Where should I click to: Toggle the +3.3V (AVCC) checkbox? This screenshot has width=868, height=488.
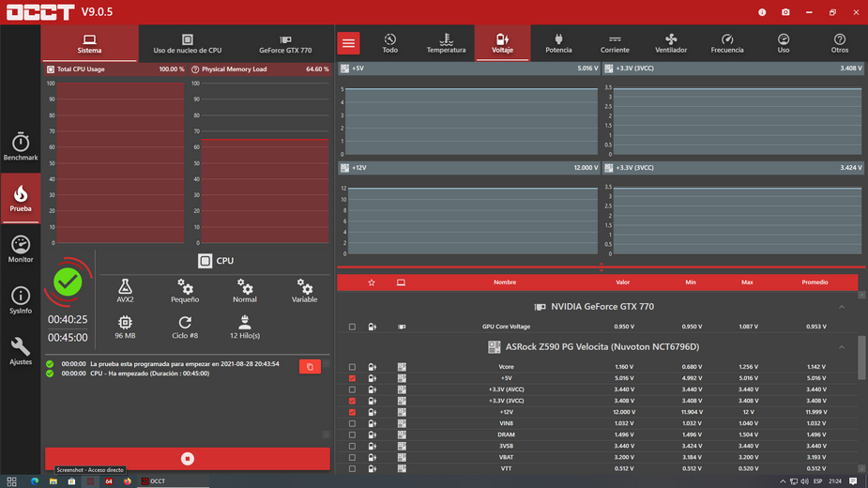[x=352, y=390]
